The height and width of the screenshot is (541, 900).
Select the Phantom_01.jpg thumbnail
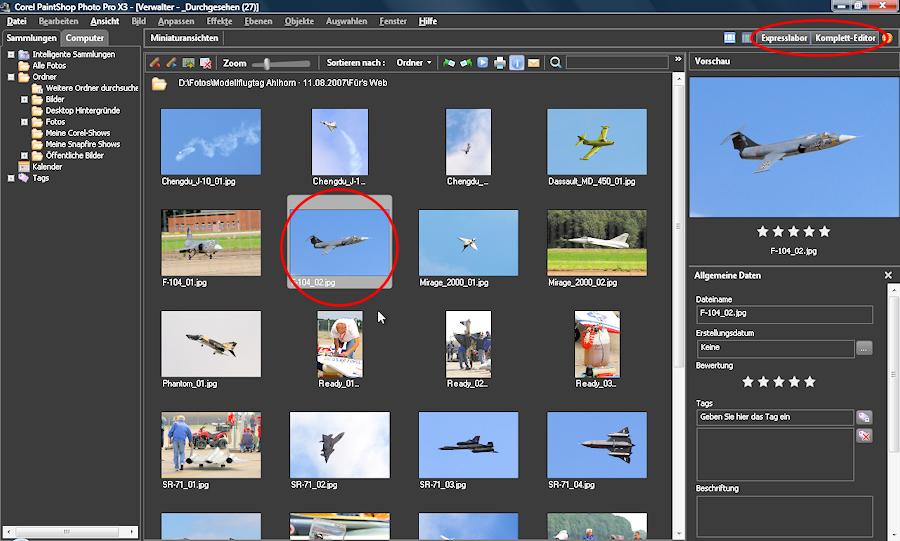[211, 344]
